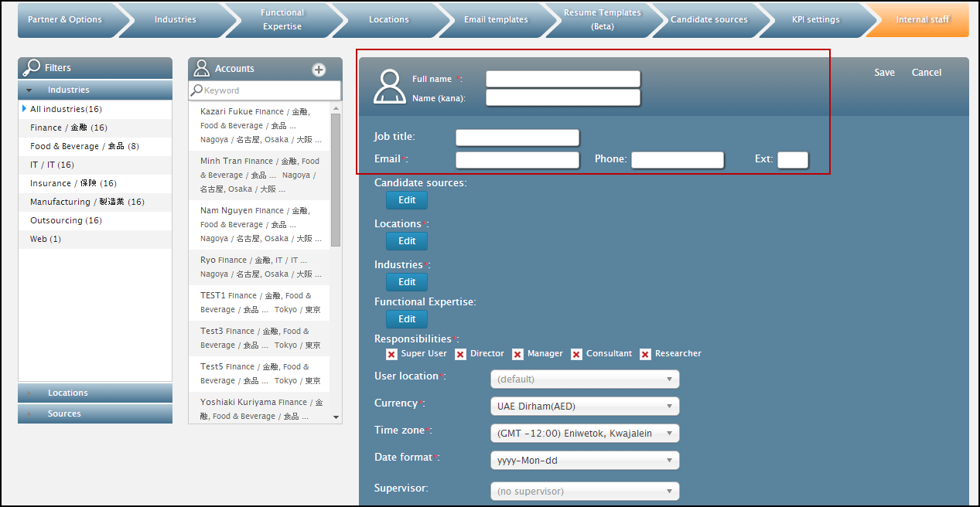
Task: Click the Accounts list scroll down arrow
Action: [x=336, y=417]
